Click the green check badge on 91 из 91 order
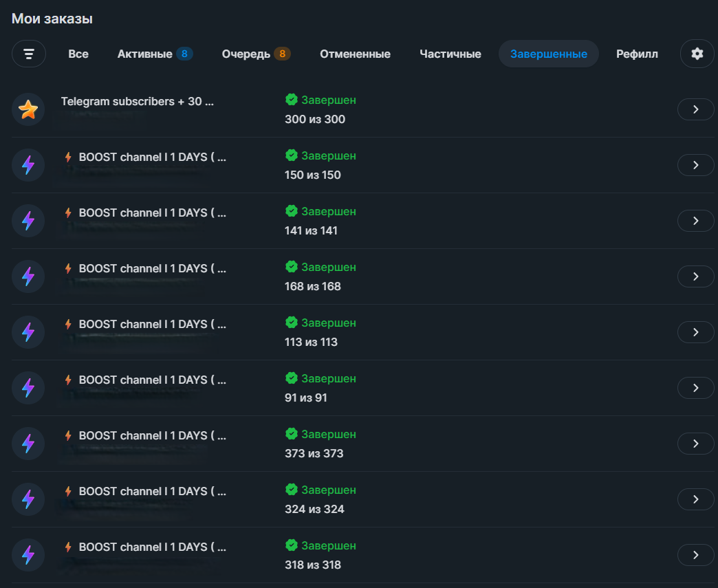 291,378
